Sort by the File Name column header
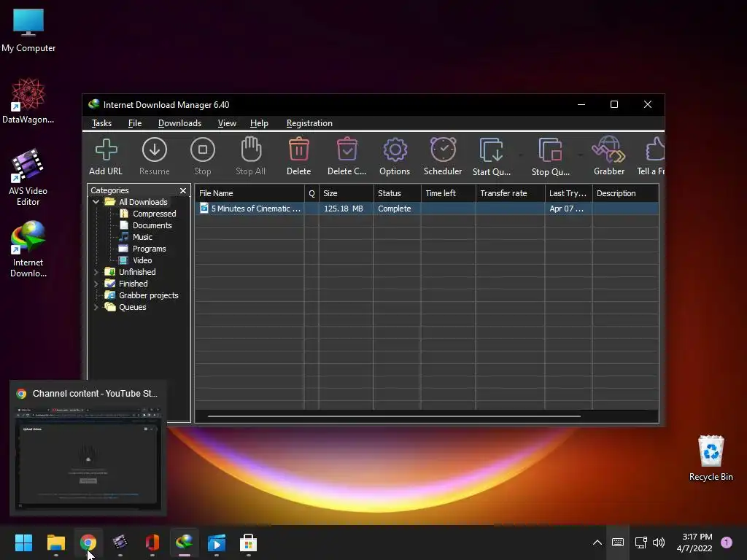The width and height of the screenshot is (747, 560). 249,193
